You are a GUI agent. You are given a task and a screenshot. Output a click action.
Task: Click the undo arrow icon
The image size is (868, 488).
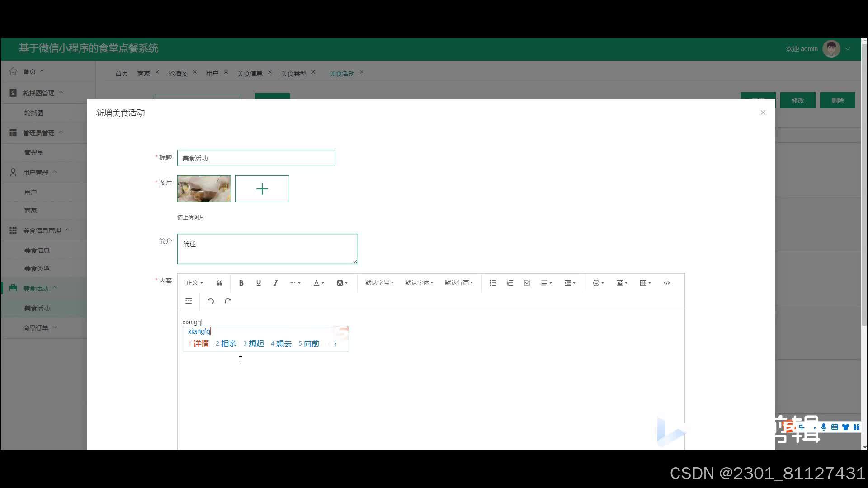(x=210, y=301)
